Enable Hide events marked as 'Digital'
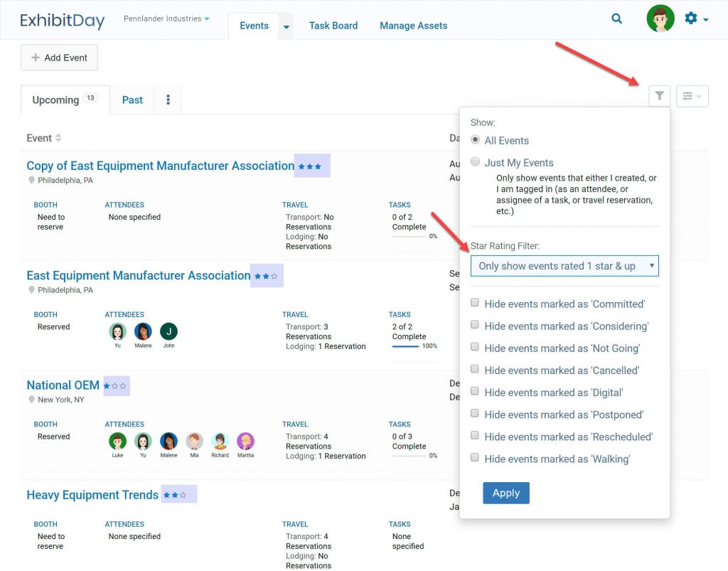The image size is (728, 571). [475, 393]
